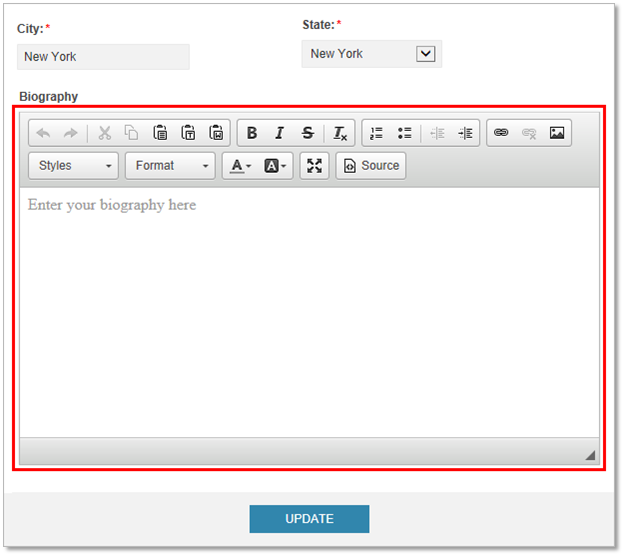Viewport: 624px width, 556px height.
Task: Expand the State dropdown showing New York
Action: tap(426, 54)
